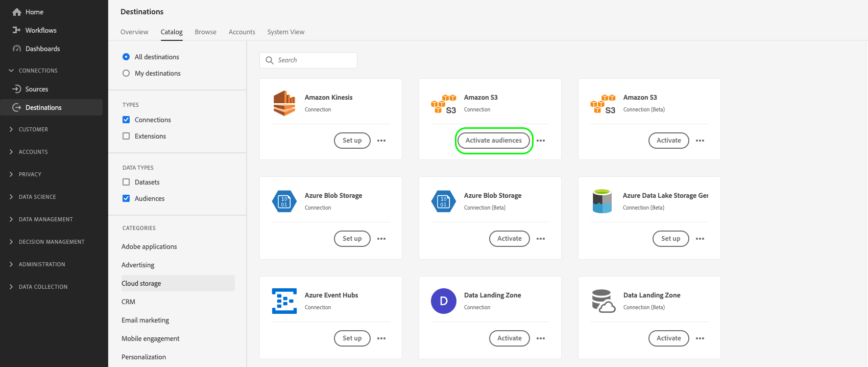Viewport: 868px width, 367px height.
Task: Expand the DECISION MANAGEMENT section
Action: pyautogui.click(x=46, y=242)
